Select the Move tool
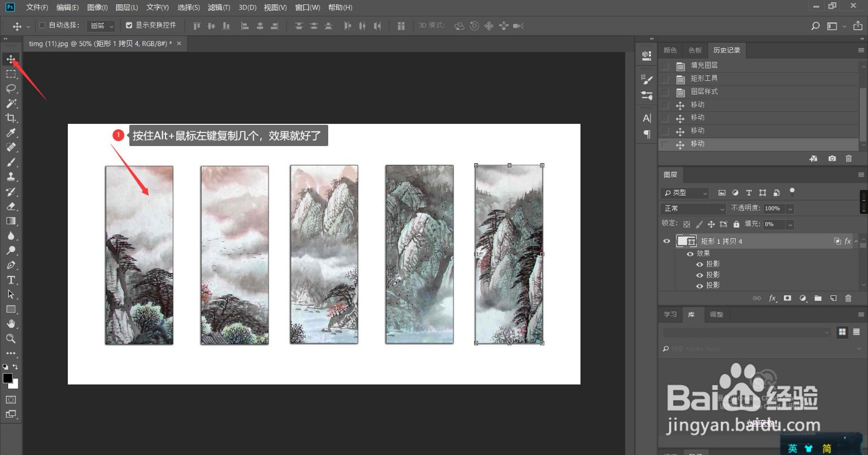This screenshot has width=868, height=455. point(11,59)
